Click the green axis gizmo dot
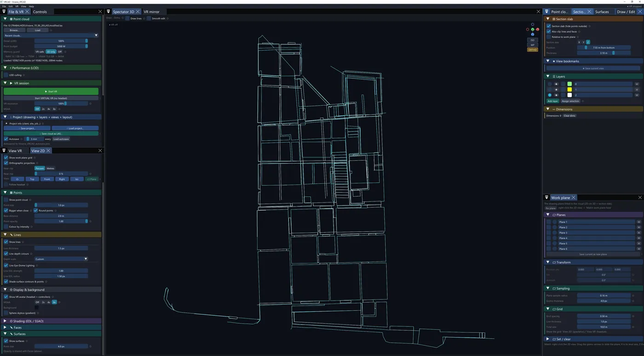 point(533,29)
